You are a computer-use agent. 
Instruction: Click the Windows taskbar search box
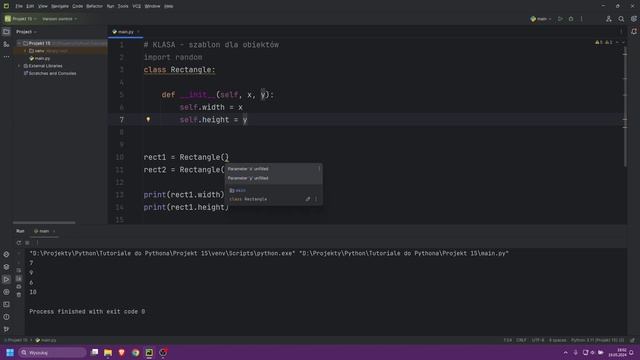click(52, 352)
